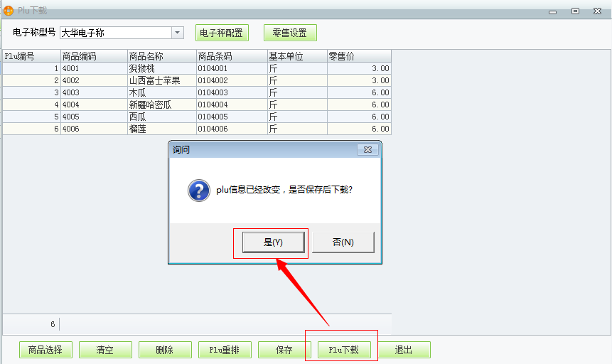The height and width of the screenshot is (364, 612).
Task: Click the 基本单位 column header
Action: [x=297, y=56]
